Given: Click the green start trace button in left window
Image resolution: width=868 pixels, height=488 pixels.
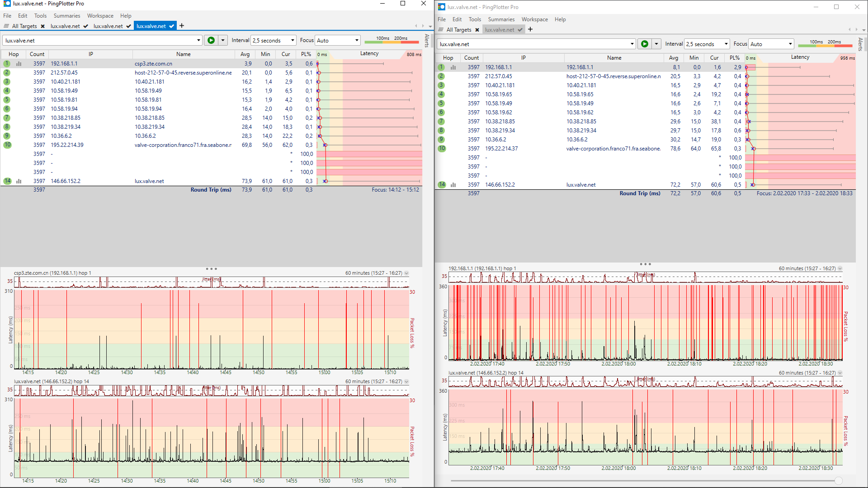Looking at the screenshot, I should pyautogui.click(x=211, y=40).
